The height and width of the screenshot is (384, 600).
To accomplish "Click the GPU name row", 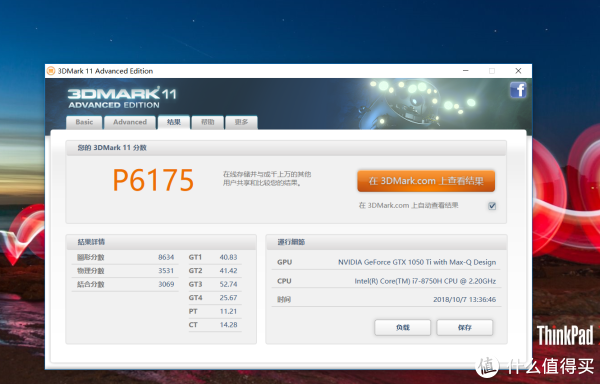I will tap(386, 262).
